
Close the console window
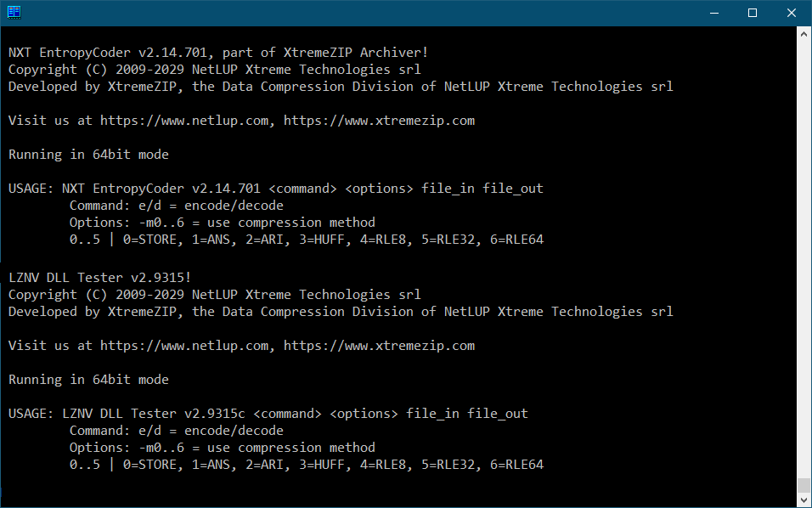[792, 13]
